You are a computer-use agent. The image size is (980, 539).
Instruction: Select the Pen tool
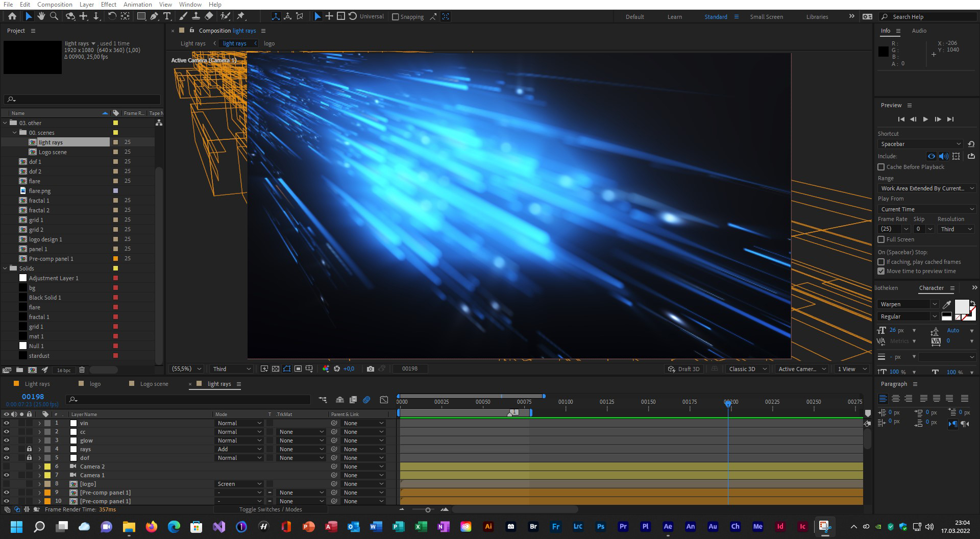pos(154,16)
